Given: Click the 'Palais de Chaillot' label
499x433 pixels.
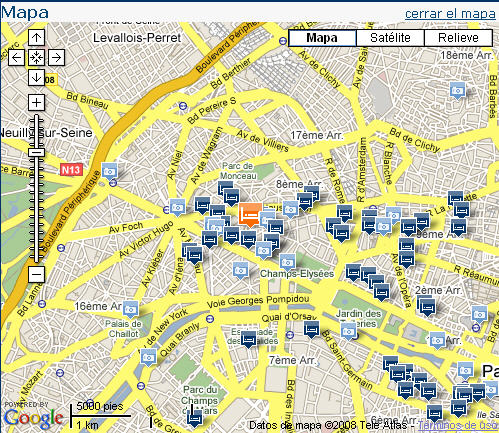Looking at the screenshot, I should (123, 329).
